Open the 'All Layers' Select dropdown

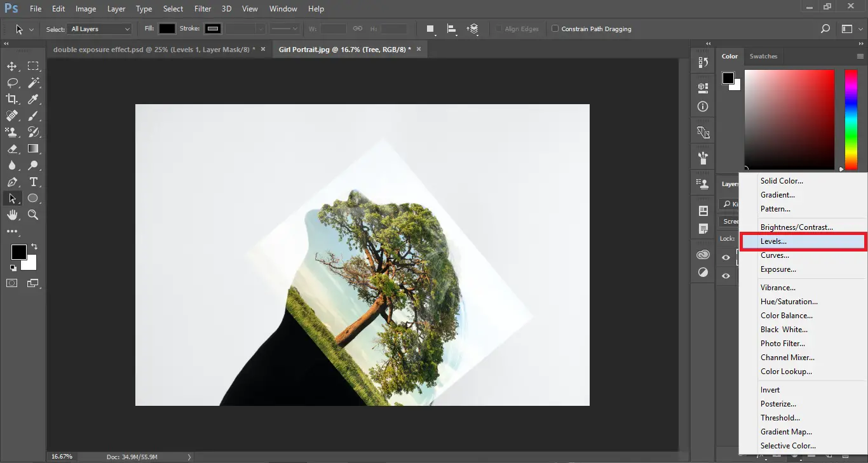coord(98,29)
